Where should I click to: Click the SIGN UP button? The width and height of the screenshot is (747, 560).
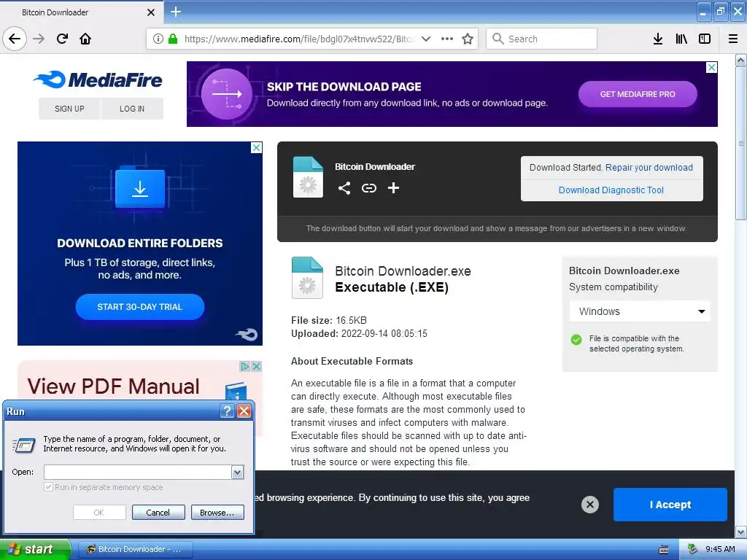click(69, 109)
